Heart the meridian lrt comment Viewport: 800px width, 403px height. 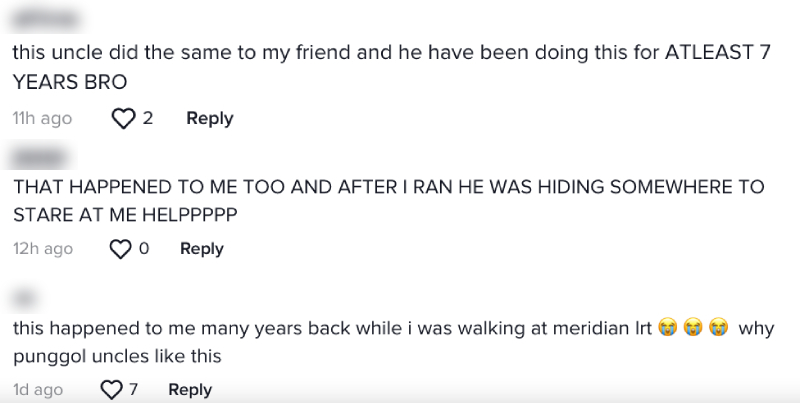pos(112,390)
